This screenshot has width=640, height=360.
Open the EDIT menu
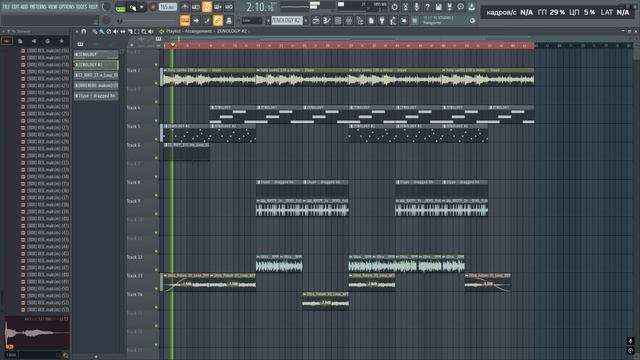pos(16,7)
